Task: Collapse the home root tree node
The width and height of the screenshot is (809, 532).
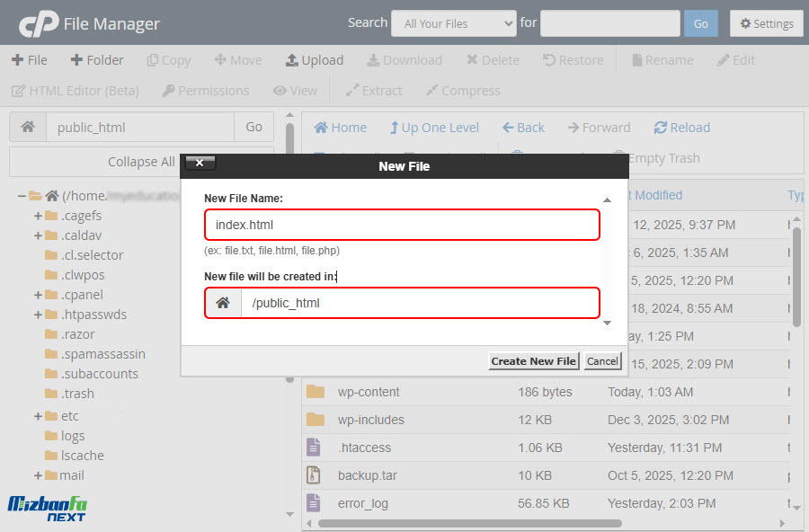Action: 22,196
